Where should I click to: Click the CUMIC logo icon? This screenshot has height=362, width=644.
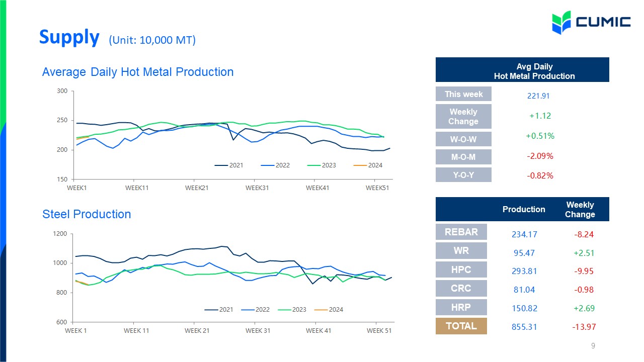tap(560, 22)
